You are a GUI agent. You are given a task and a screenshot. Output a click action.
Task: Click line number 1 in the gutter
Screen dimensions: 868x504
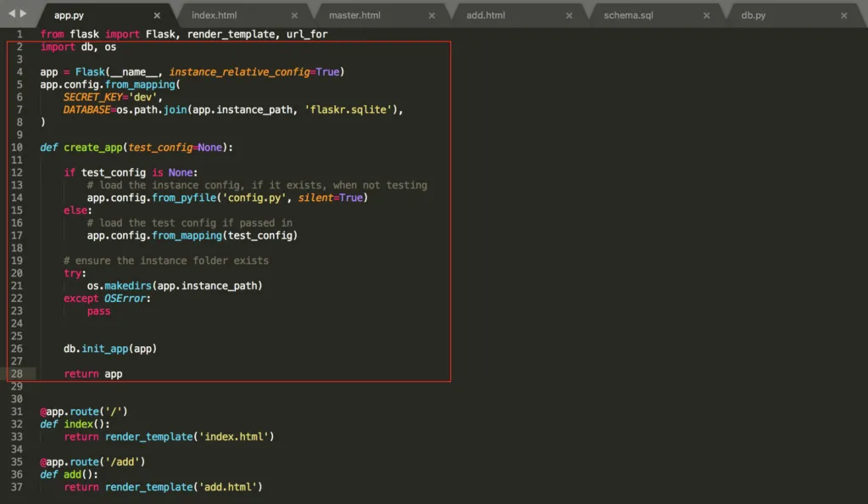19,34
